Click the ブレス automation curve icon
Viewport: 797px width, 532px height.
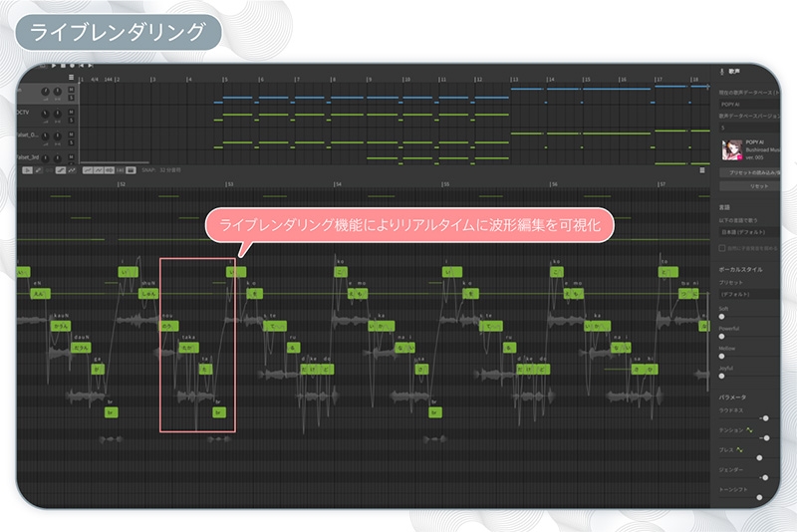(739, 449)
